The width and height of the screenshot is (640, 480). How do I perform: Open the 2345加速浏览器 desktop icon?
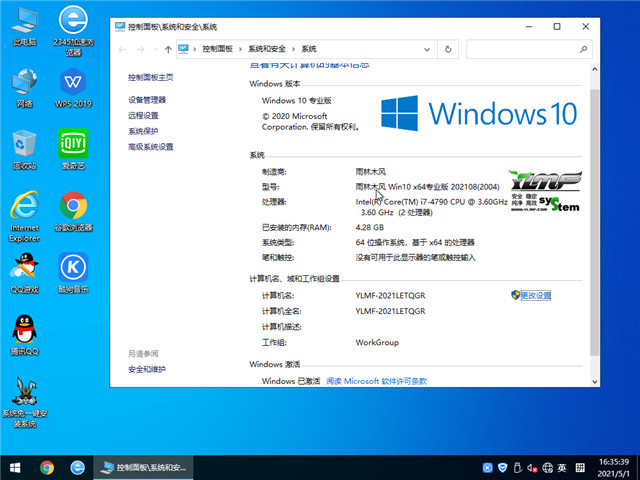click(73, 31)
